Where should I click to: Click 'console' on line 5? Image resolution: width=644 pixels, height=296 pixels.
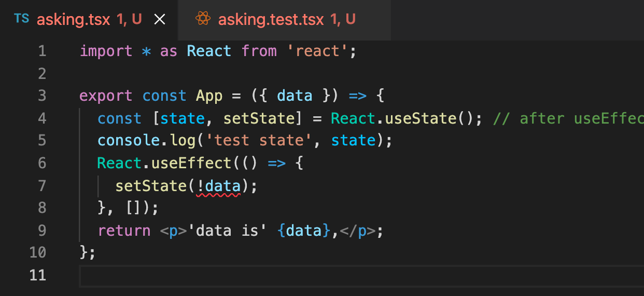coord(129,141)
